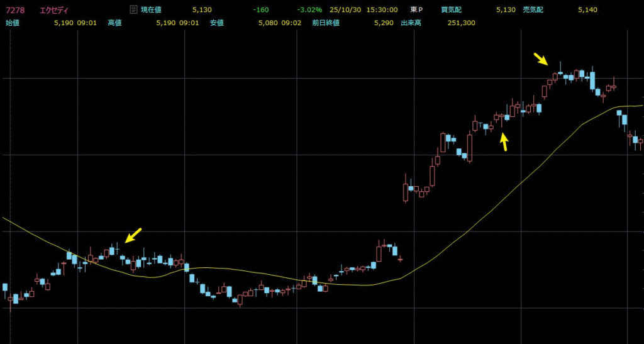Click the 始値 opening price 5,190
The height and width of the screenshot is (344, 644).
[x=64, y=23]
